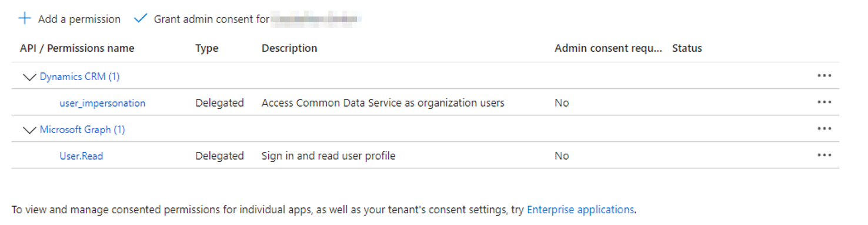Click the Admin consent required column header
Screen dimensions: 868x225
[609, 48]
